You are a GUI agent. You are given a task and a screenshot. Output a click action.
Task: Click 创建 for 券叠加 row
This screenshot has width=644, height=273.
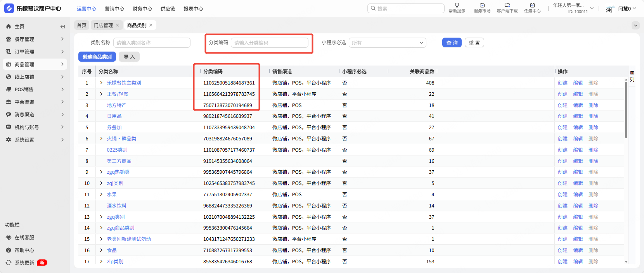click(x=563, y=127)
